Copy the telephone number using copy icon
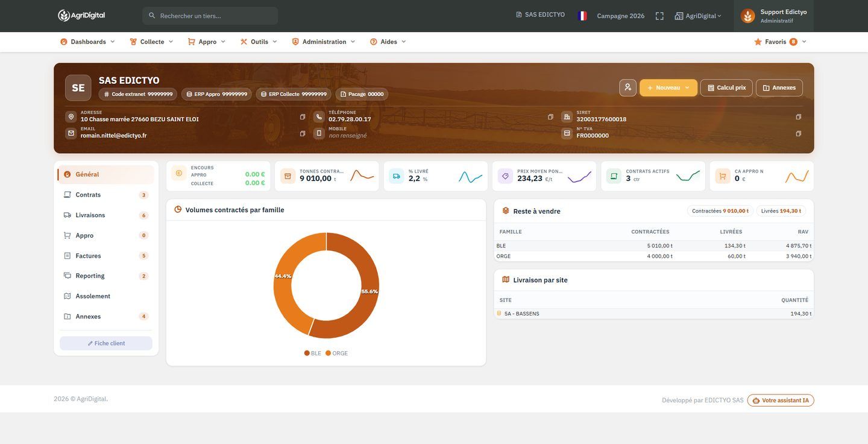The height and width of the screenshot is (444, 868). (x=550, y=117)
